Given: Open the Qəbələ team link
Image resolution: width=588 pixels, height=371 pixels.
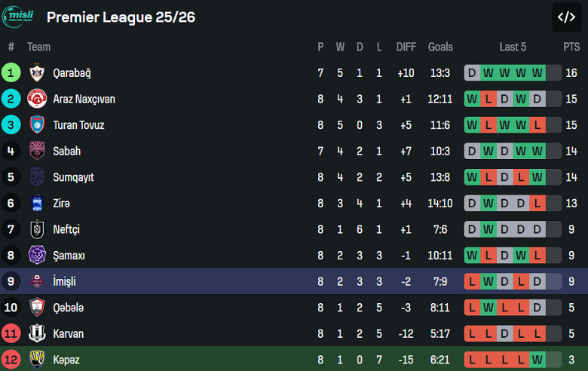Looking at the screenshot, I should click(68, 308).
